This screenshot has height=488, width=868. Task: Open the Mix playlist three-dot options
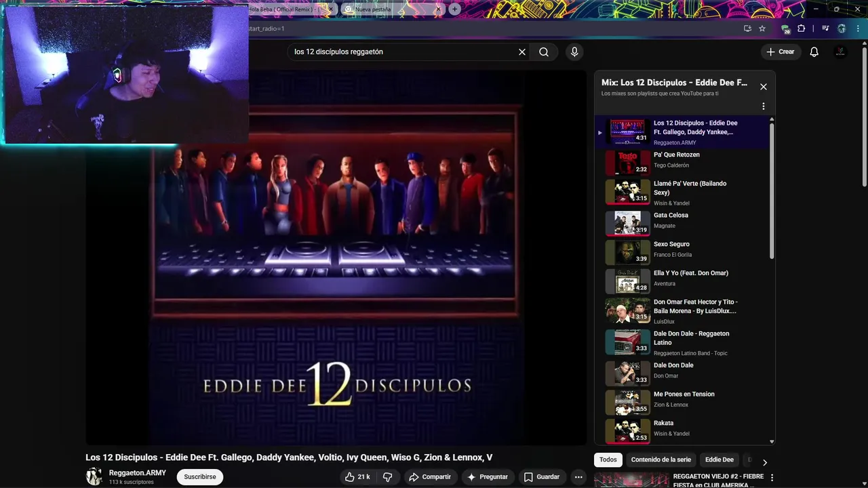pos(764,106)
